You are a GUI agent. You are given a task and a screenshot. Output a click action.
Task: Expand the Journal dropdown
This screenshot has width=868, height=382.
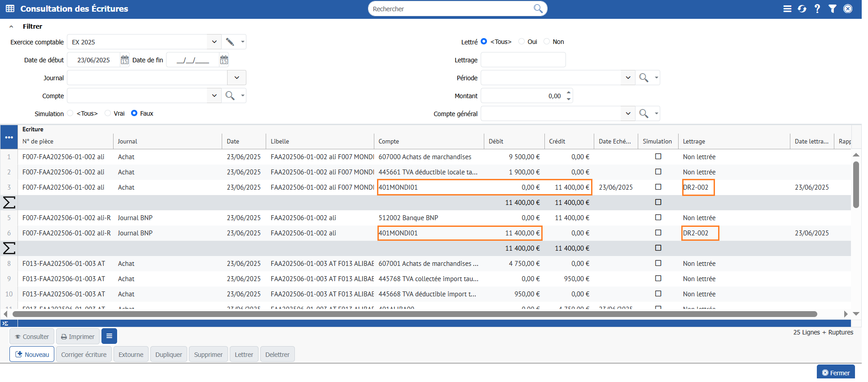[237, 78]
